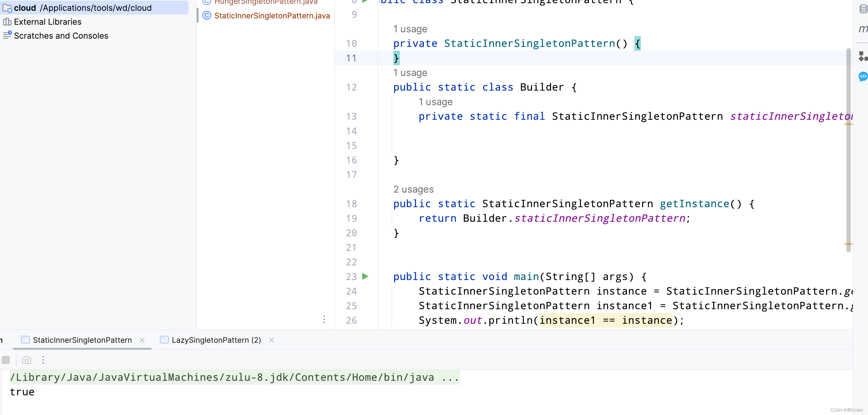868x415 pixels.
Task: Click the green run arrow beside main method
Action: 365,276
